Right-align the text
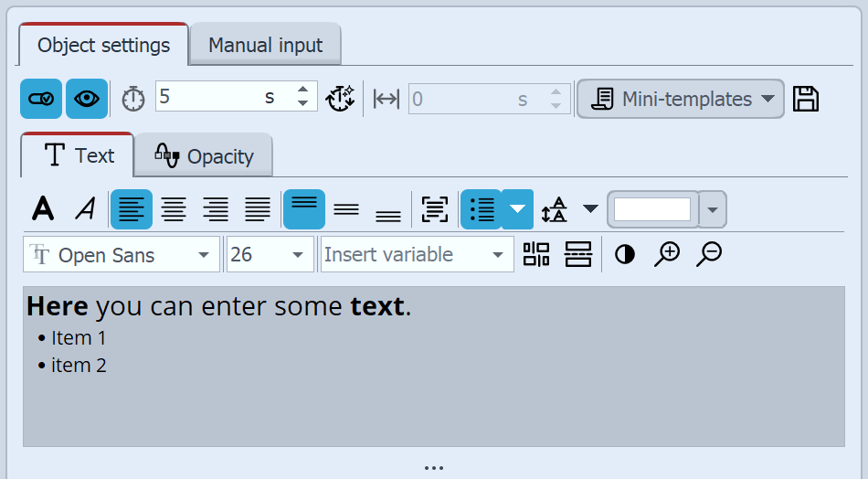This screenshot has height=479, width=868. point(216,209)
